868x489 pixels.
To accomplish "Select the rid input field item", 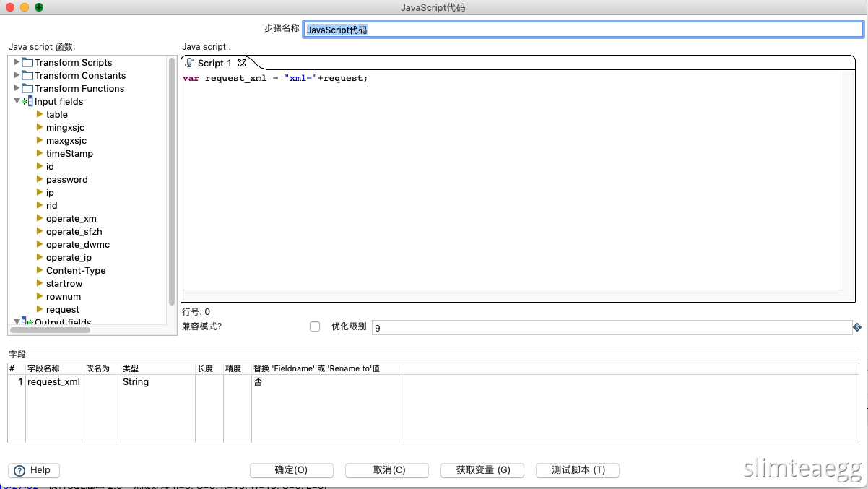I will point(51,205).
